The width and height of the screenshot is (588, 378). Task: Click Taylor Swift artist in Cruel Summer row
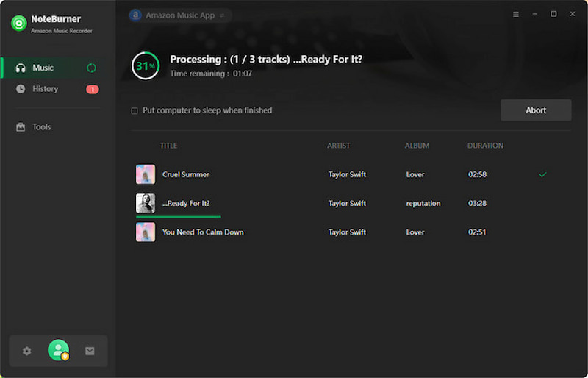[347, 174]
